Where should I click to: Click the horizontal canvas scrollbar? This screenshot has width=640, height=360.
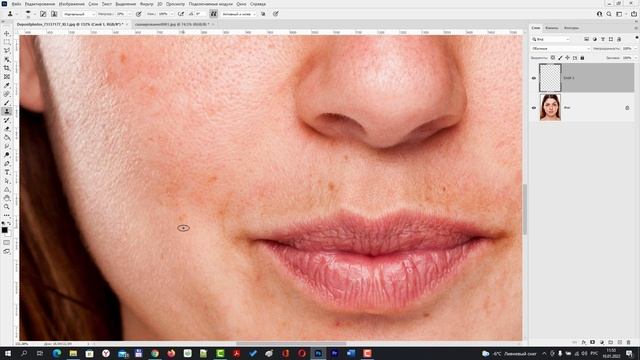(291, 343)
